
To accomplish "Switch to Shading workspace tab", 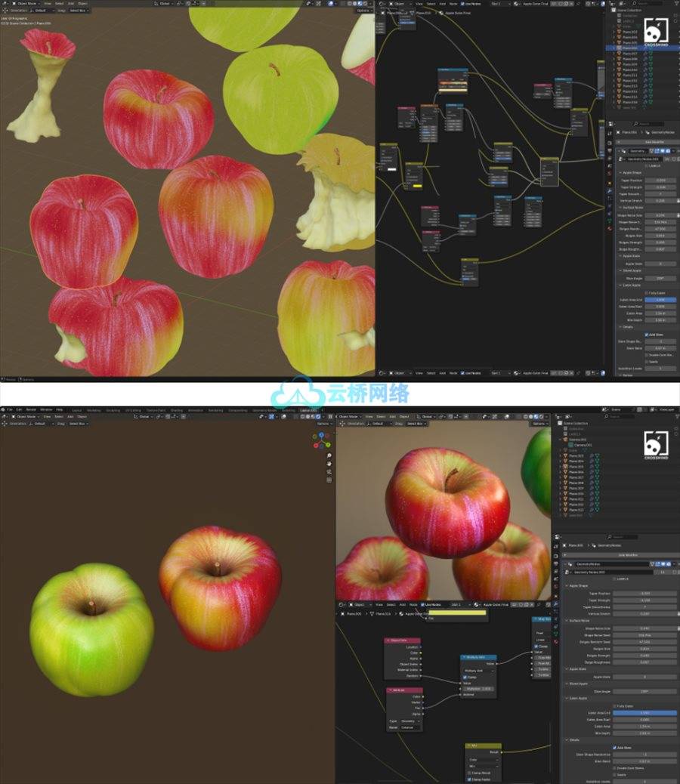I will click(177, 410).
